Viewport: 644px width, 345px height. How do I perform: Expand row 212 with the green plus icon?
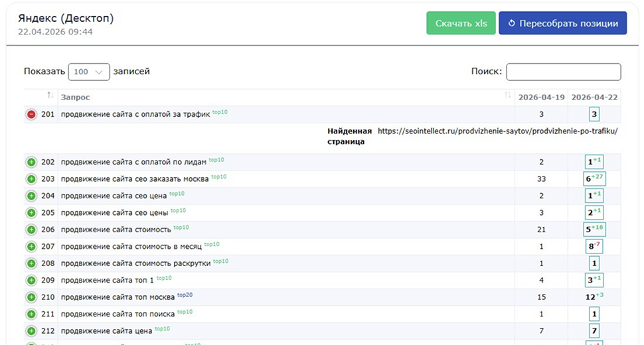[x=31, y=331]
